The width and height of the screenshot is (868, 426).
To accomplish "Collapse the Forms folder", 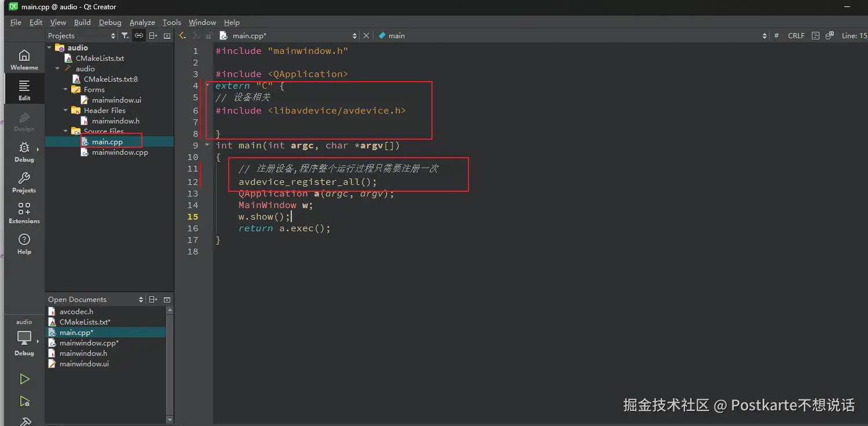I will click(66, 89).
